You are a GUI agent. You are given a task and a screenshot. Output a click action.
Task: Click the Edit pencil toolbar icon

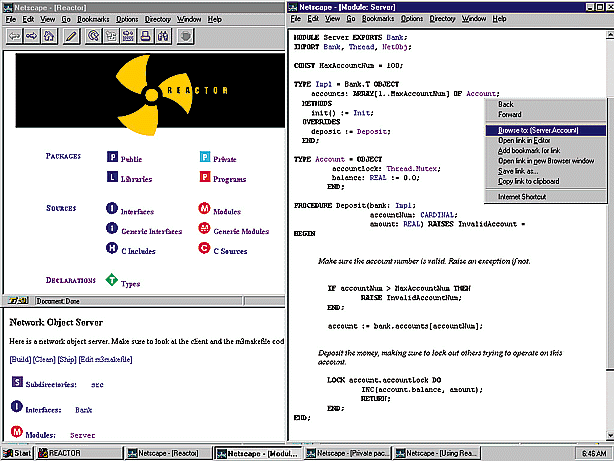[x=71, y=36]
